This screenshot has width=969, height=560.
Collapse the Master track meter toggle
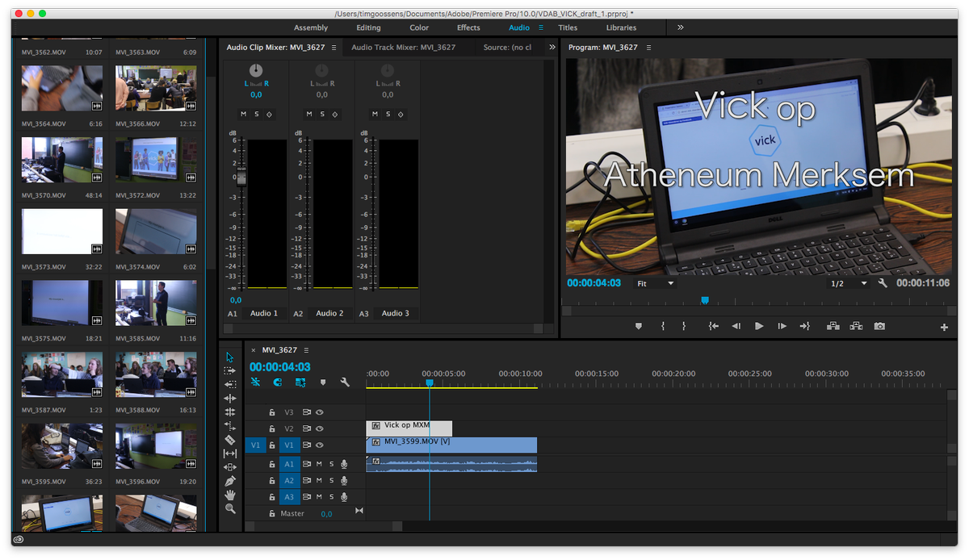pos(359,511)
